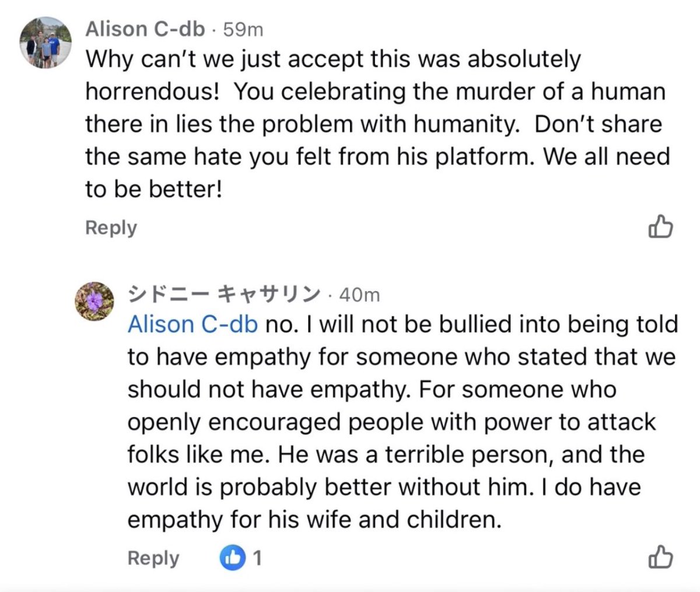Reply to シドニー キャサリン's comment
Image resolution: width=700 pixels, height=592 pixels.
tap(153, 558)
